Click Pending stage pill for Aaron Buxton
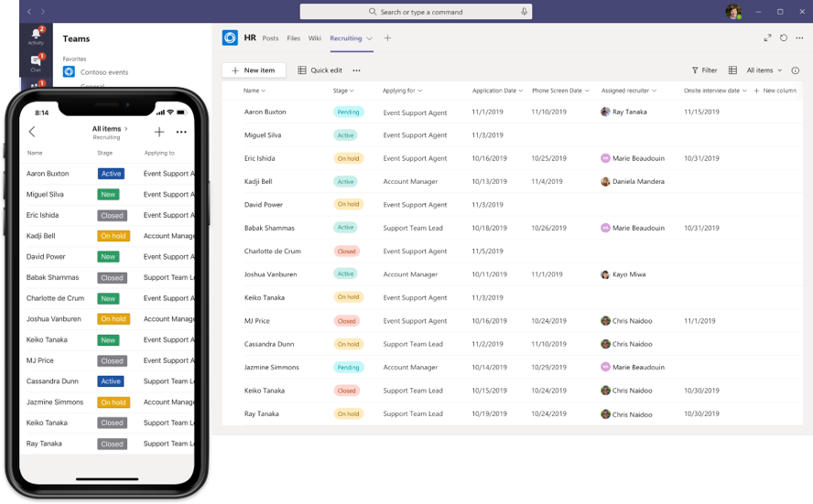The height and width of the screenshot is (504, 813). 348,112
